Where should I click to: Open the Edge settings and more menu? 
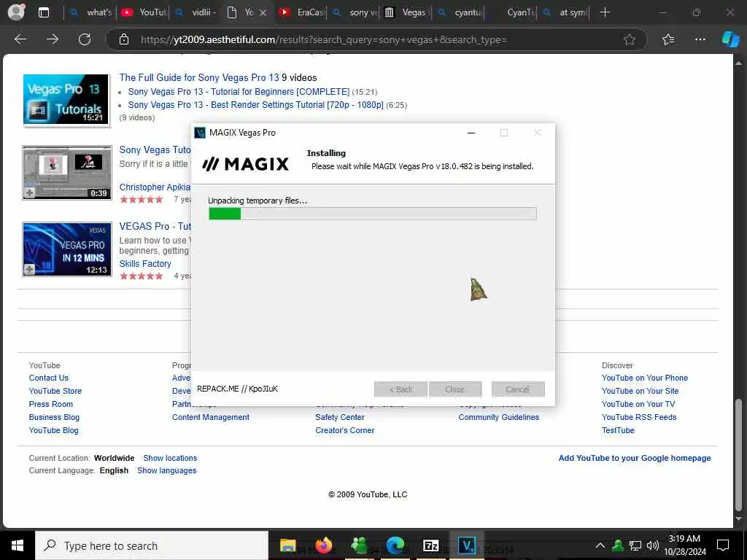click(700, 39)
